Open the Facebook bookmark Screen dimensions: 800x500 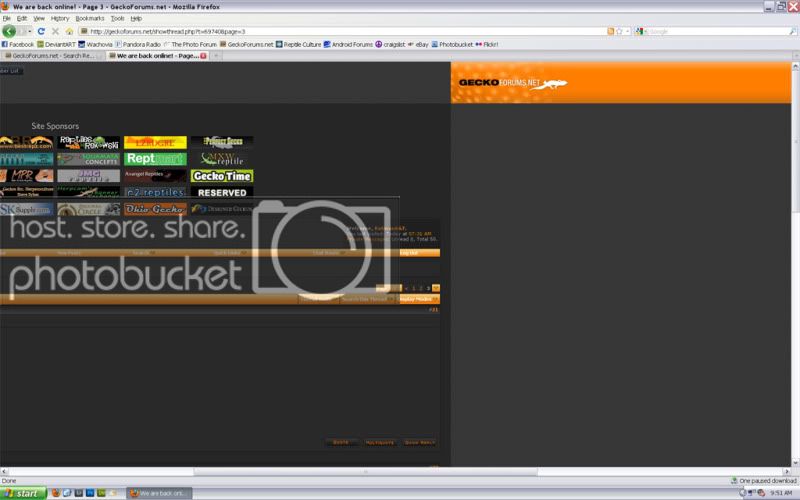point(18,44)
